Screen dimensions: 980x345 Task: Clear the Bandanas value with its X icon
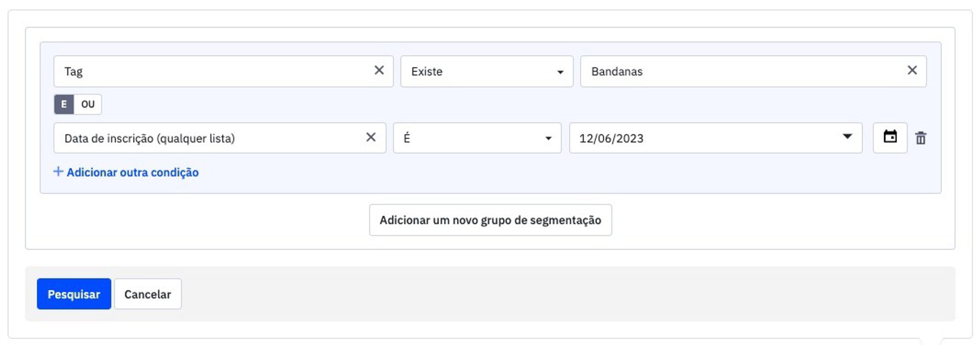[912, 70]
